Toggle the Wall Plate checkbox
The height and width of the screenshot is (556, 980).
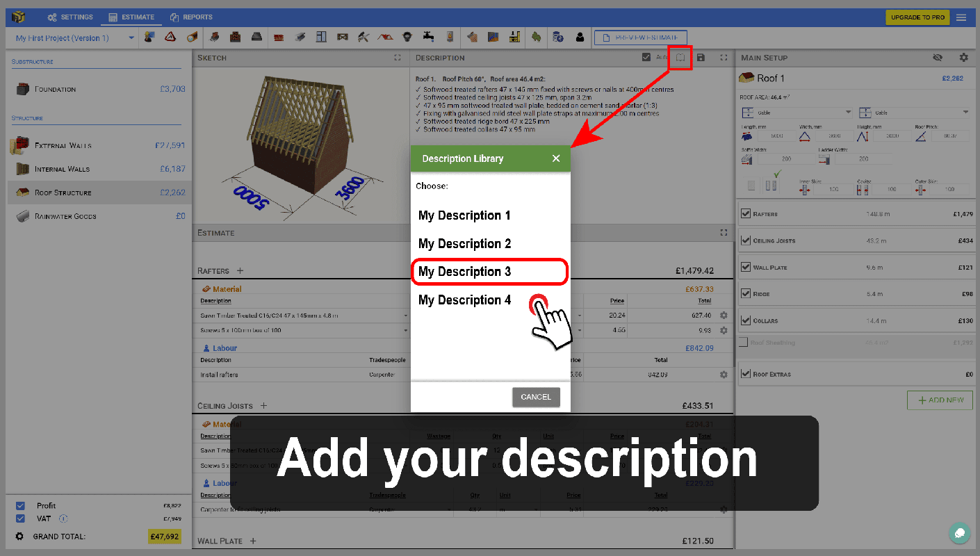click(x=746, y=267)
